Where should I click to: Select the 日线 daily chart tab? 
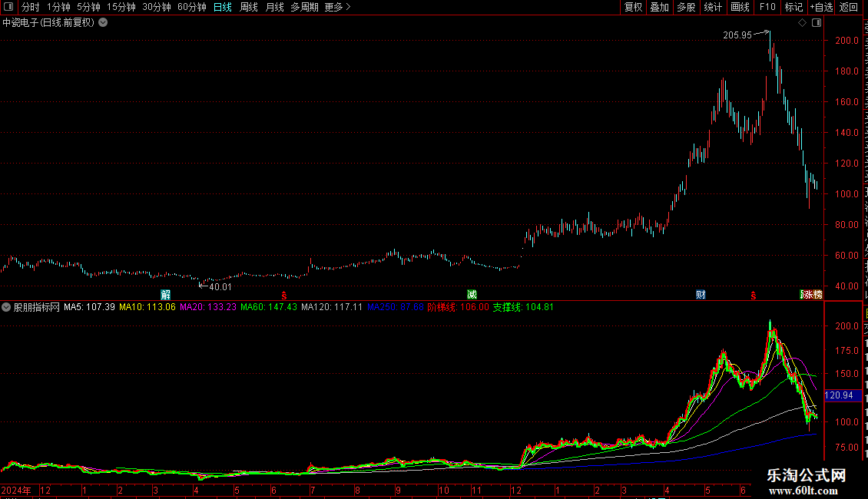coord(223,7)
